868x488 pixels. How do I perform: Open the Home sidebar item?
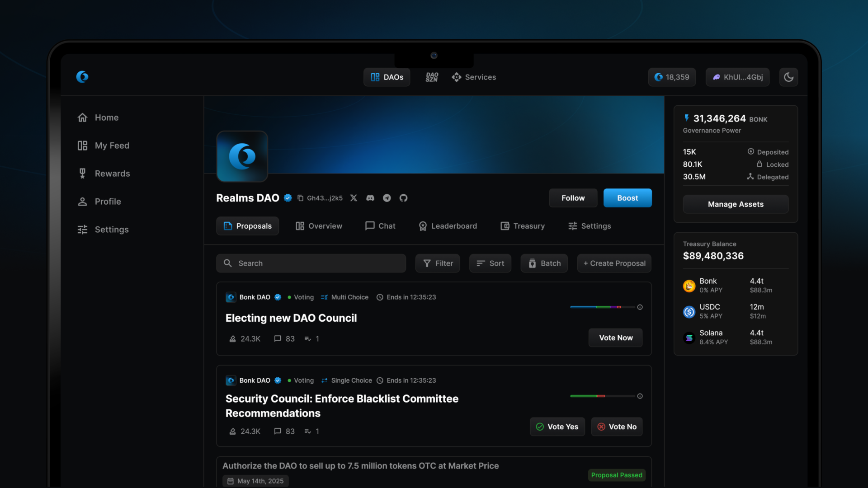coord(98,117)
